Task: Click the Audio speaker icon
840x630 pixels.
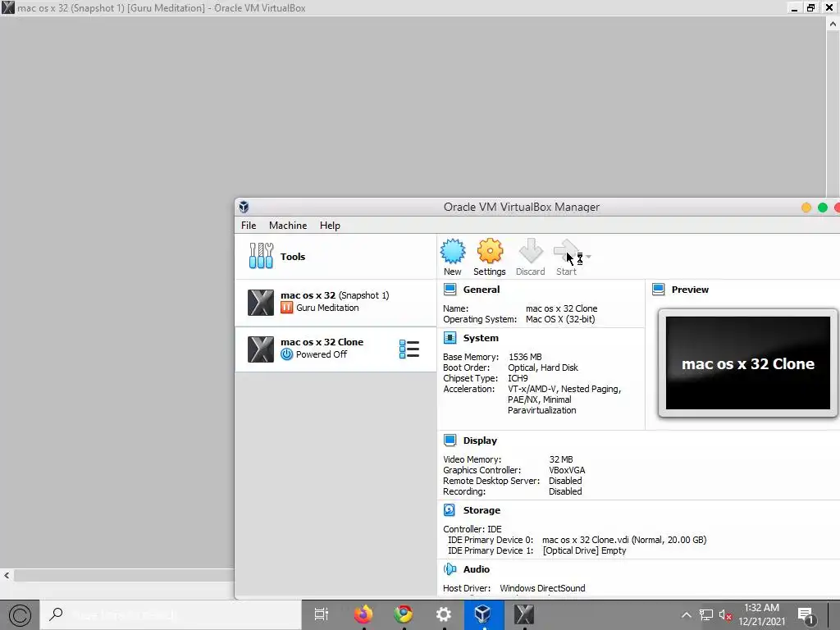Action: (450, 569)
